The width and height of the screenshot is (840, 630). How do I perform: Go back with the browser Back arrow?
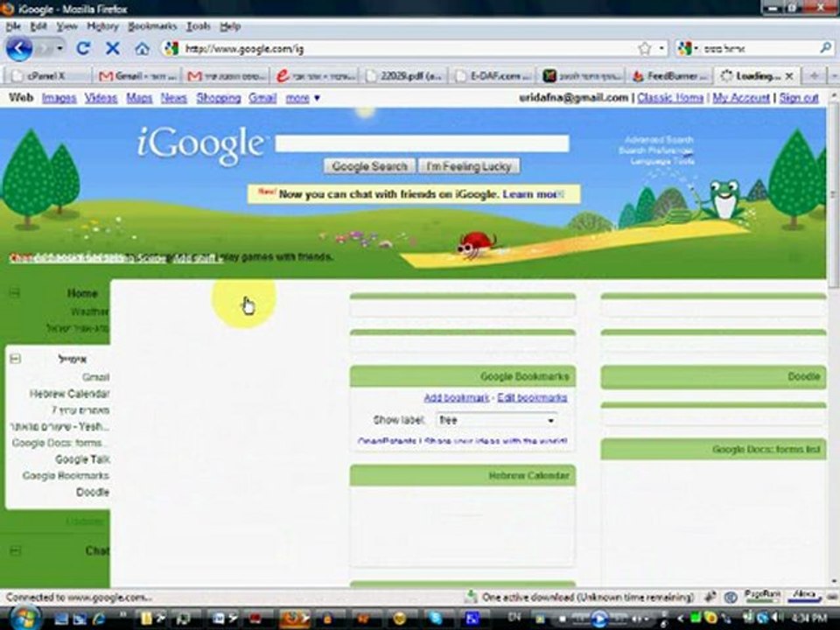[19, 49]
